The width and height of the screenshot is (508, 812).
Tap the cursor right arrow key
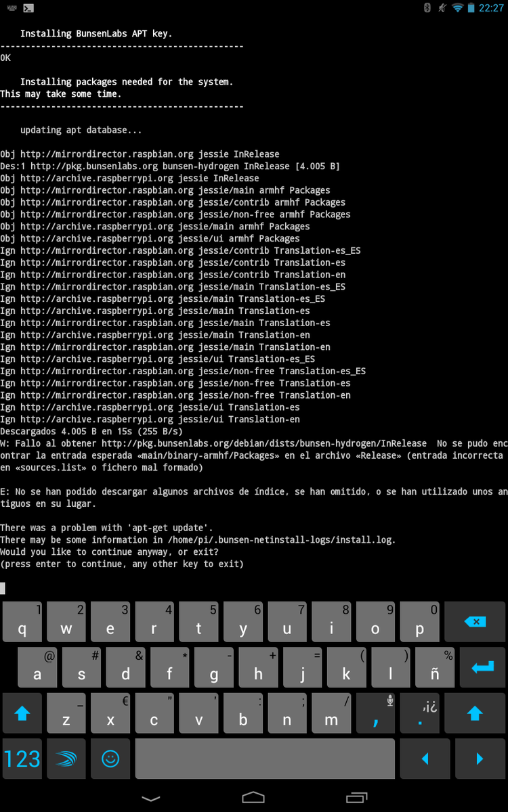tap(480, 759)
